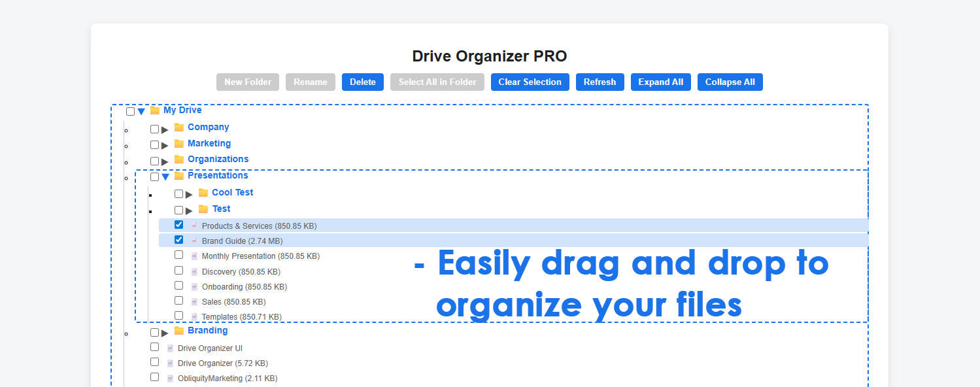Click the Discovery (850.85 KB) file name
The width and height of the screenshot is (980, 387).
click(241, 271)
